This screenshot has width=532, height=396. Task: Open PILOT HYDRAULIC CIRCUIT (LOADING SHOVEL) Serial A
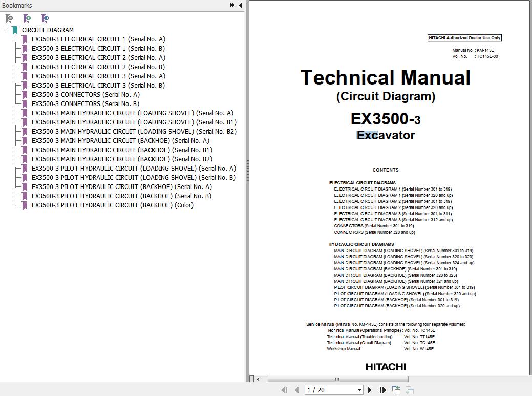coord(134,168)
